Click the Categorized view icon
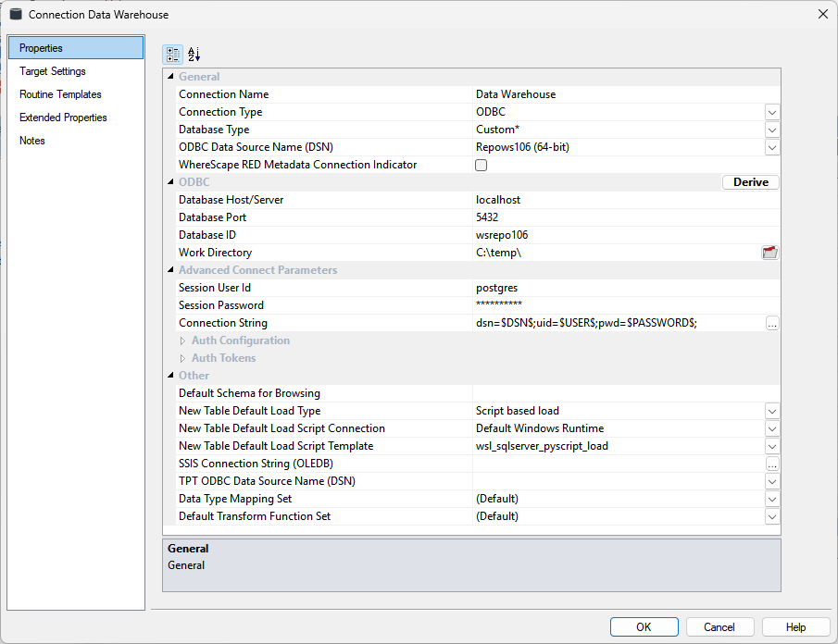 [x=173, y=55]
